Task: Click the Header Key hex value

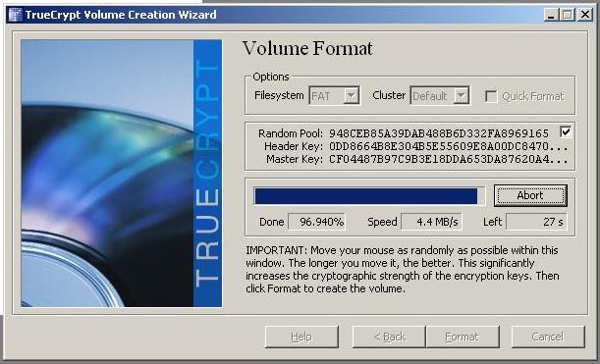Action: pos(449,146)
